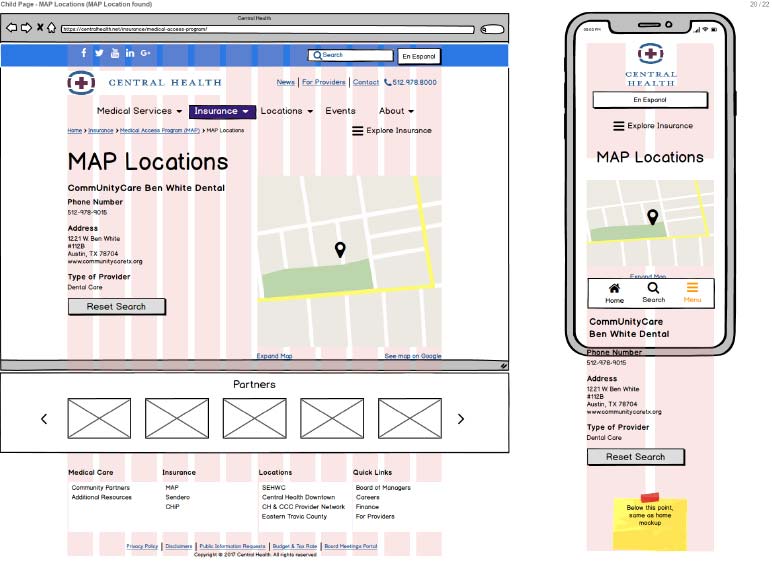Open the Twitter bird icon
This screenshot has width=772, height=563.
coord(99,53)
